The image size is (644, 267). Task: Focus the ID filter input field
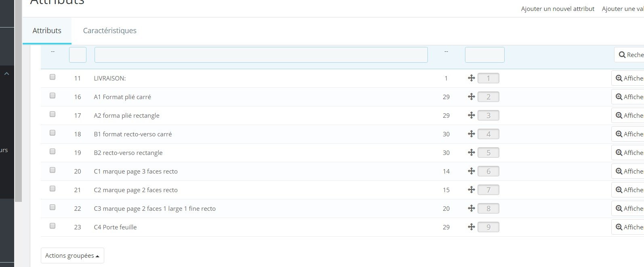(78, 55)
